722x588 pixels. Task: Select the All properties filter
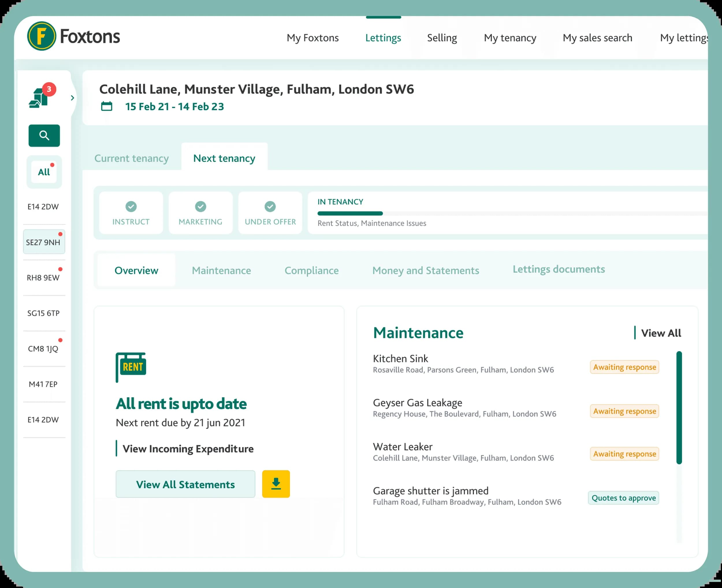click(x=44, y=172)
